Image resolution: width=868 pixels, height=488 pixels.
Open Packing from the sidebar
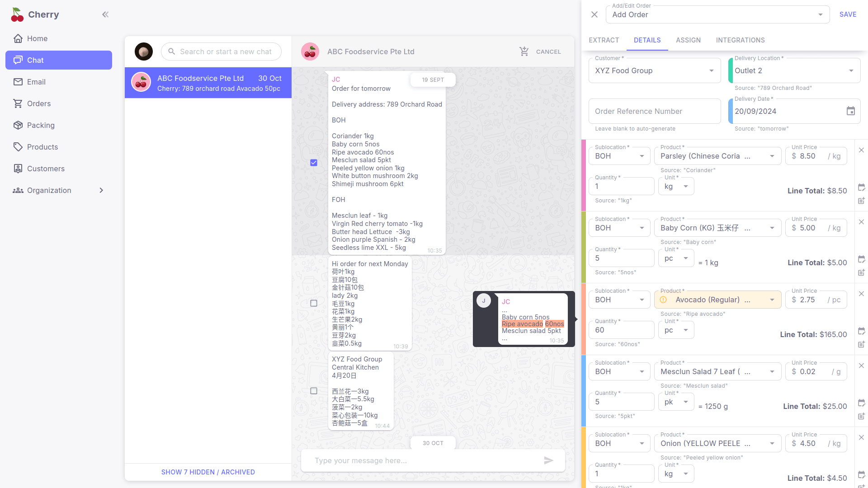[41, 125]
